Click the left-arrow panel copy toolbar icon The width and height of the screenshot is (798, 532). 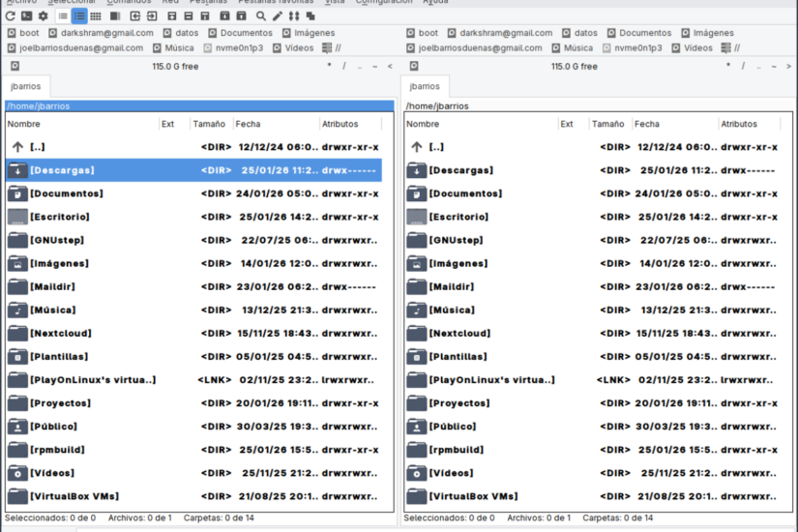tap(134, 16)
